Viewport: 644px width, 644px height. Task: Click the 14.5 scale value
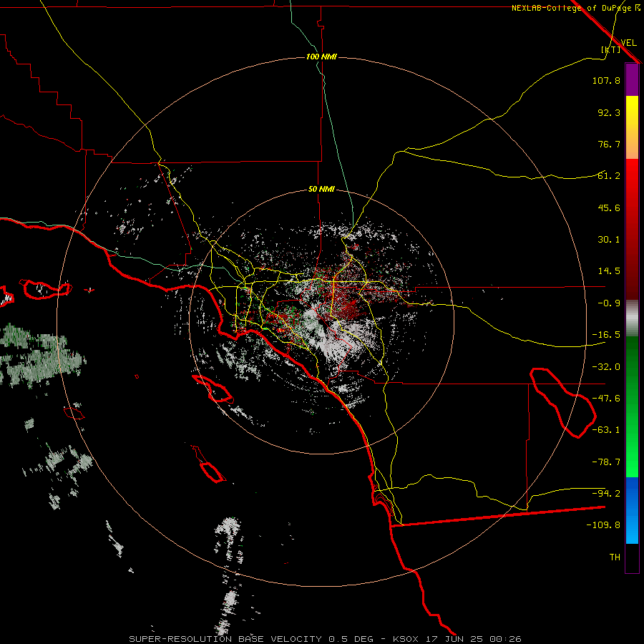coord(609,271)
